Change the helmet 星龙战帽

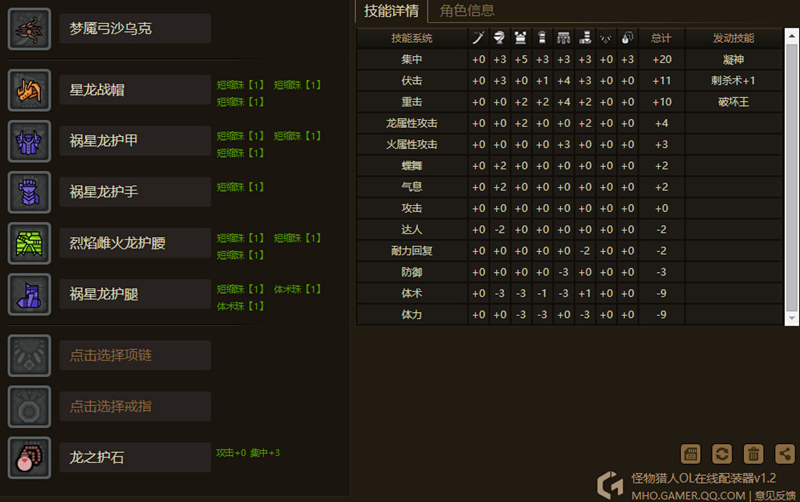[135, 90]
